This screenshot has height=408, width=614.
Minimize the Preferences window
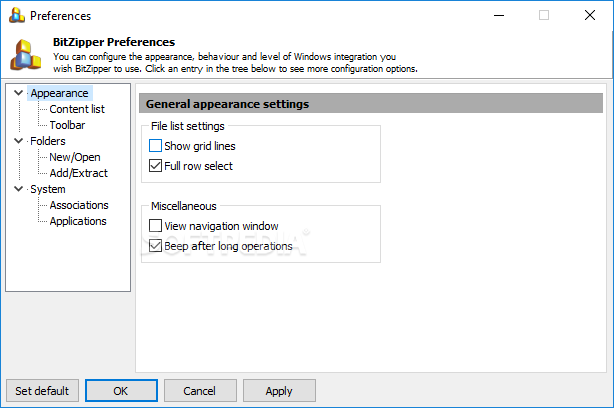coord(499,15)
